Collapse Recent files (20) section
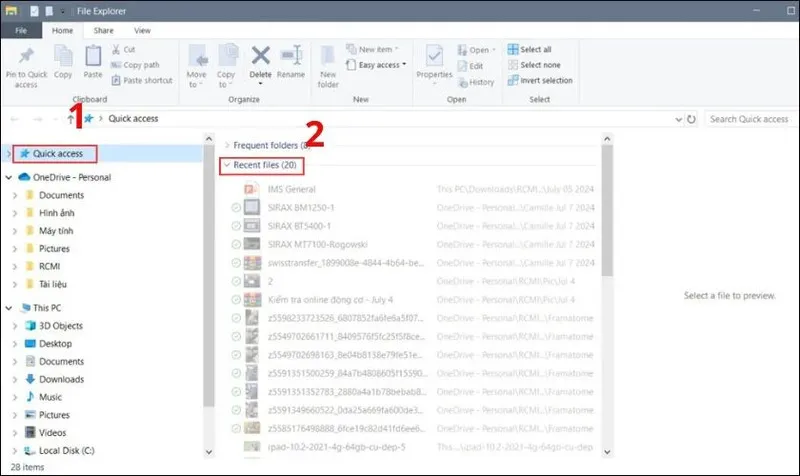This screenshot has height=476, width=800. click(x=227, y=165)
